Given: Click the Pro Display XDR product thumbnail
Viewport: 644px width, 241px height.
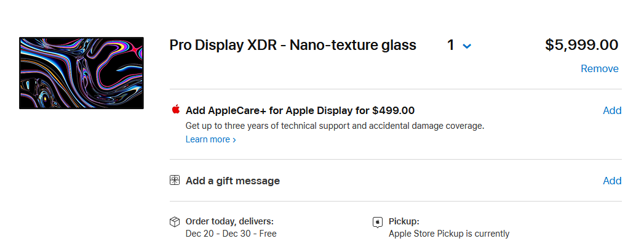Looking at the screenshot, I should click(81, 73).
